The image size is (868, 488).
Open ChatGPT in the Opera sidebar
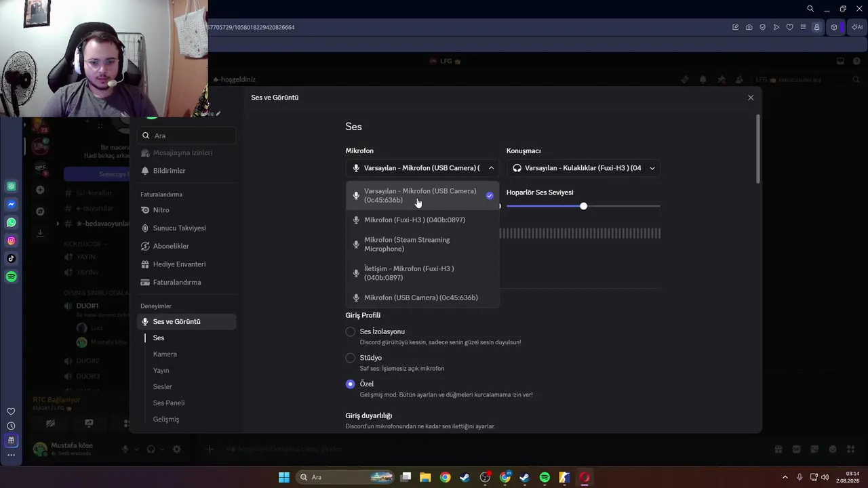tap(12, 186)
